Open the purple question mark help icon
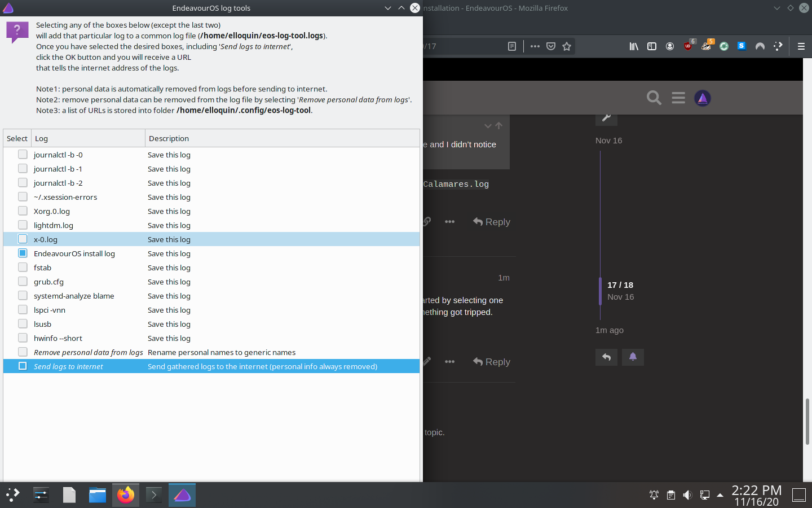This screenshot has height=508, width=812. [x=17, y=32]
